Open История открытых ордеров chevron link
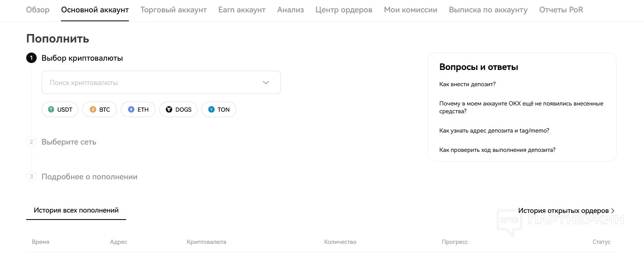Viewport: 644px width, 257px height. tap(612, 211)
